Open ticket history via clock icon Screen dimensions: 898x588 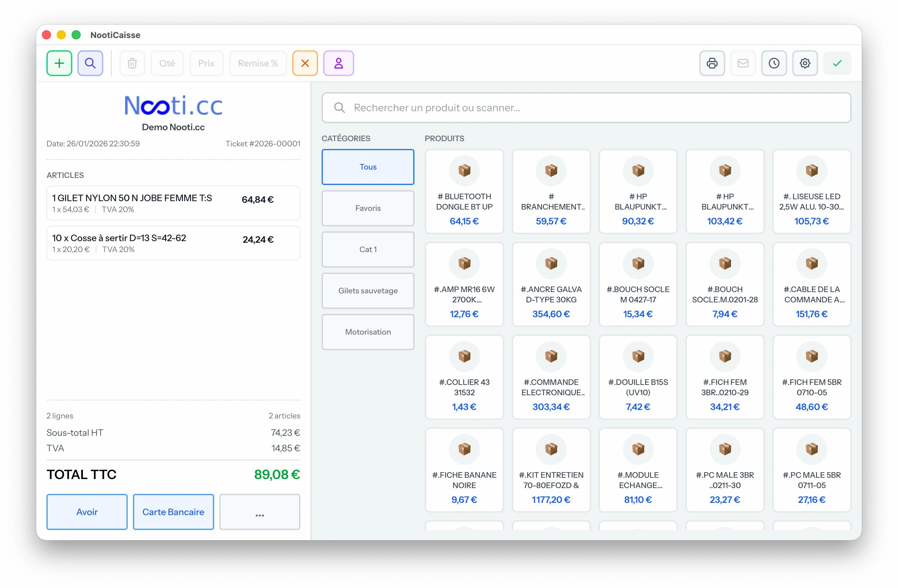click(774, 63)
